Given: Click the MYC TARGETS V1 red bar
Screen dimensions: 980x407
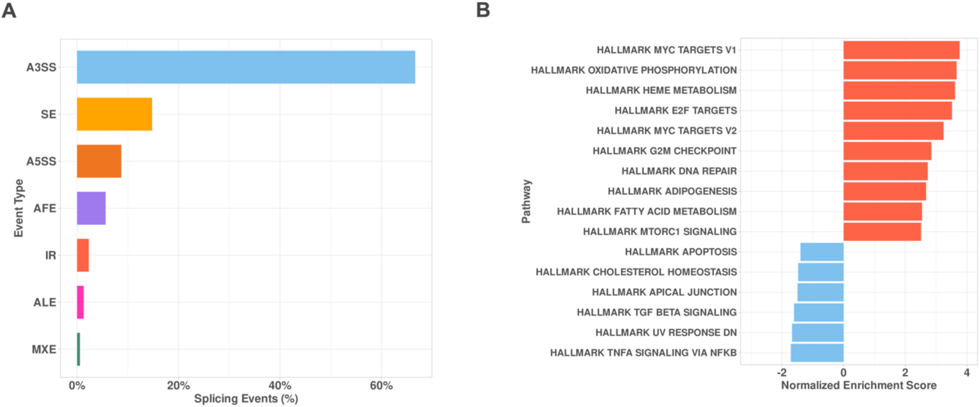Looking at the screenshot, I should pos(901,50).
